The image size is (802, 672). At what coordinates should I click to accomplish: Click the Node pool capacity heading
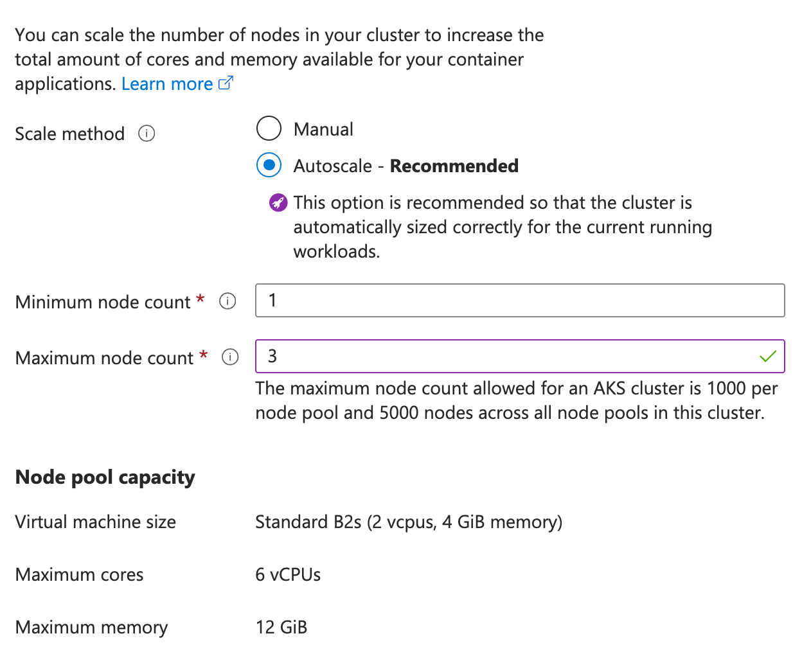[105, 477]
